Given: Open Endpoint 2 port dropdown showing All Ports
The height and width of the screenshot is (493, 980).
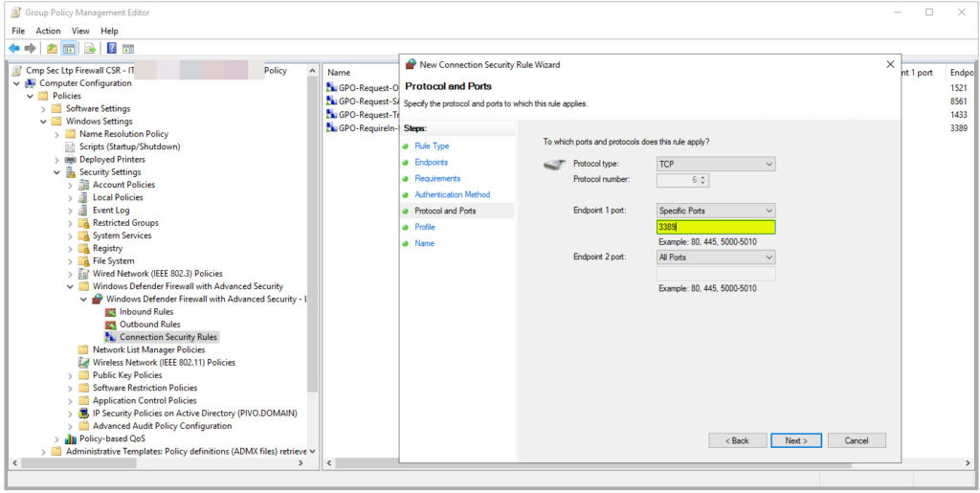Looking at the screenshot, I should click(x=716, y=257).
